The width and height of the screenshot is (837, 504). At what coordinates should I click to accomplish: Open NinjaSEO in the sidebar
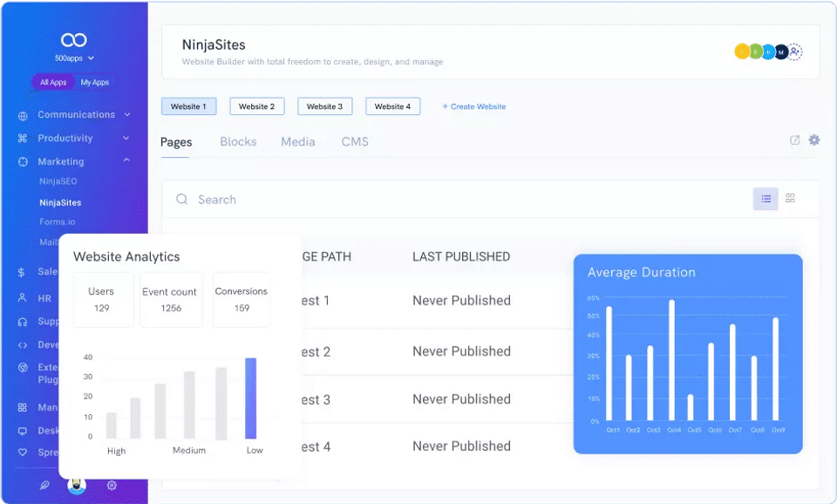point(58,181)
